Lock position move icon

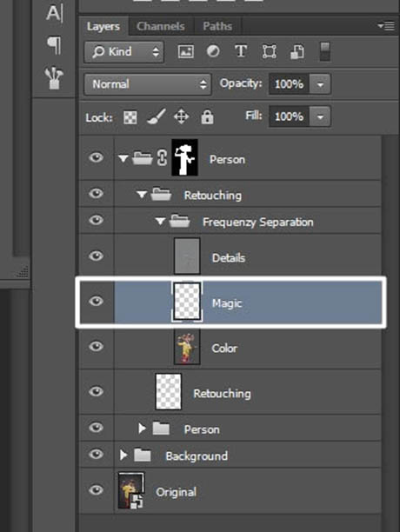pos(181,117)
